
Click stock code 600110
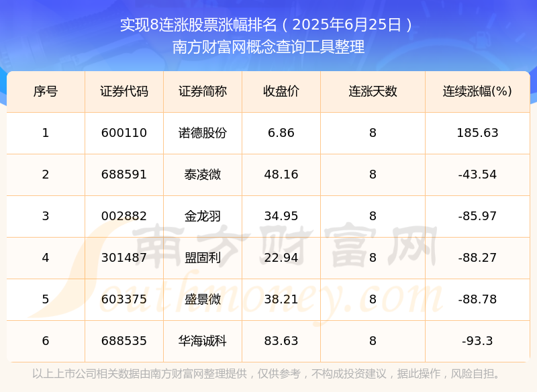[x=124, y=133]
